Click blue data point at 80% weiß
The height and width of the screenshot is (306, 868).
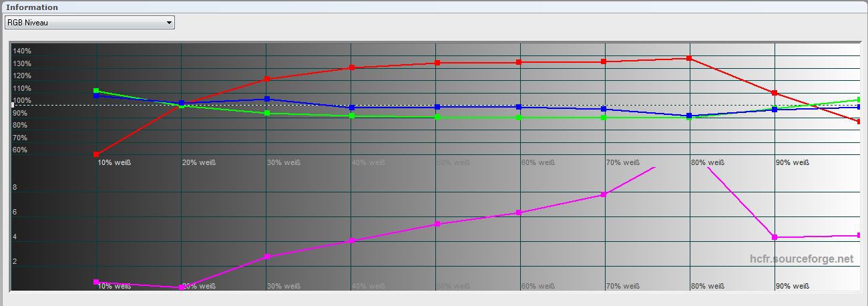[688, 116]
